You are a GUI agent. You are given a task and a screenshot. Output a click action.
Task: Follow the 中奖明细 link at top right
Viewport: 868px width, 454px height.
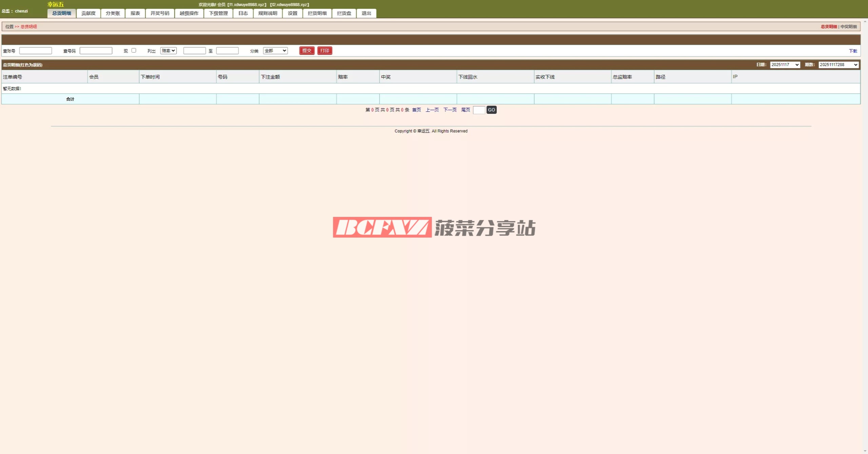coord(848,26)
